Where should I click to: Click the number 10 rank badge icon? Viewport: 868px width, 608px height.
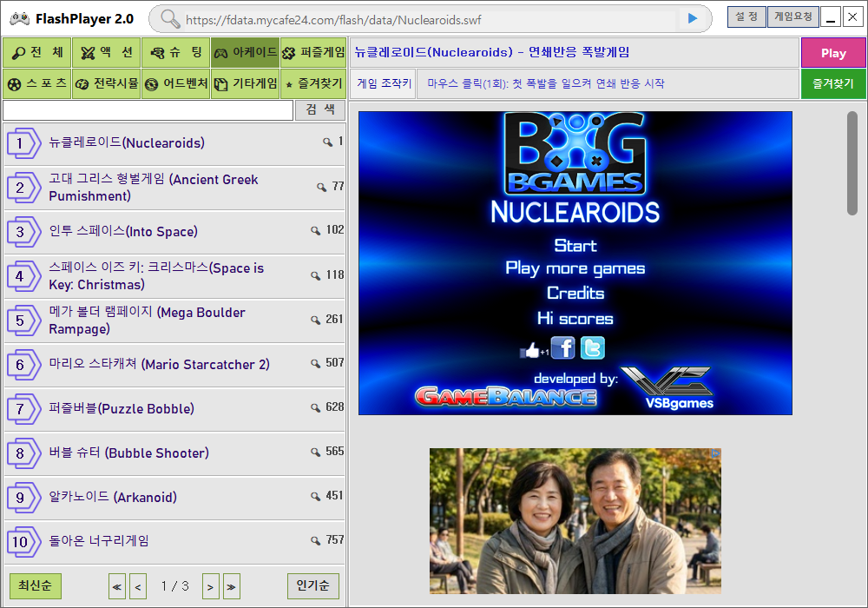pyautogui.click(x=23, y=542)
